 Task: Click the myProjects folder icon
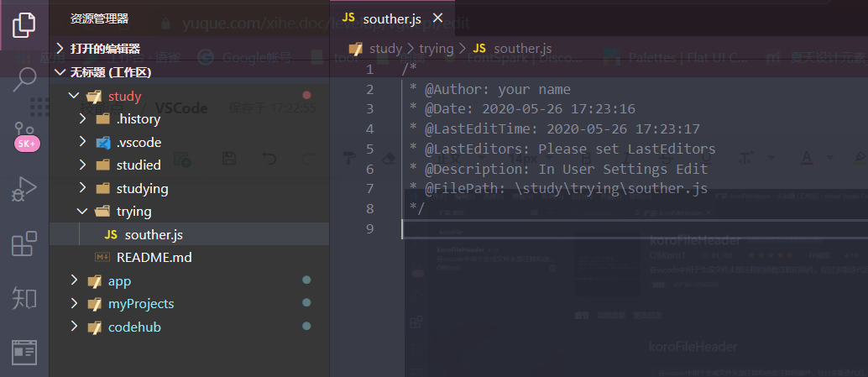pyautogui.click(x=95, y=304)
